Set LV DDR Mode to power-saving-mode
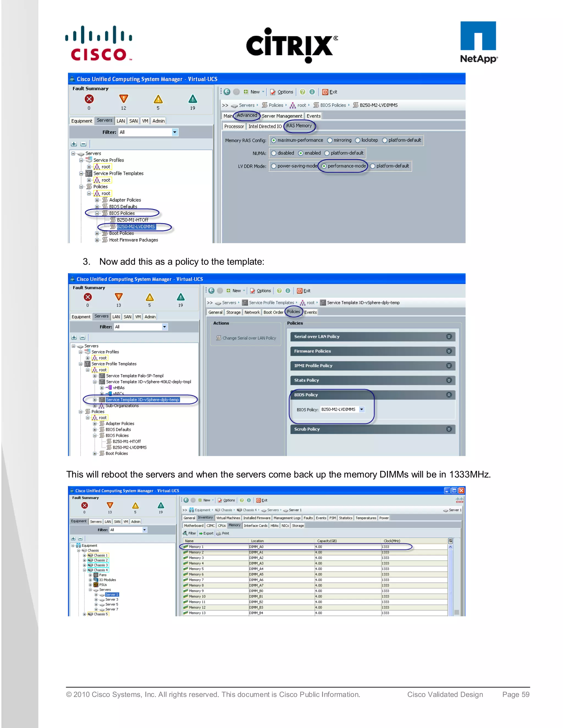This screenshot has width=563, height=728. [x=274, y=166]
